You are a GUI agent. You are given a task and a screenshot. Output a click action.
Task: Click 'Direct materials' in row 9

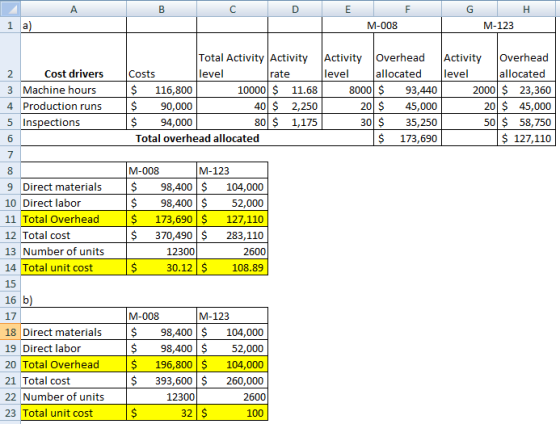click(74, 187)
